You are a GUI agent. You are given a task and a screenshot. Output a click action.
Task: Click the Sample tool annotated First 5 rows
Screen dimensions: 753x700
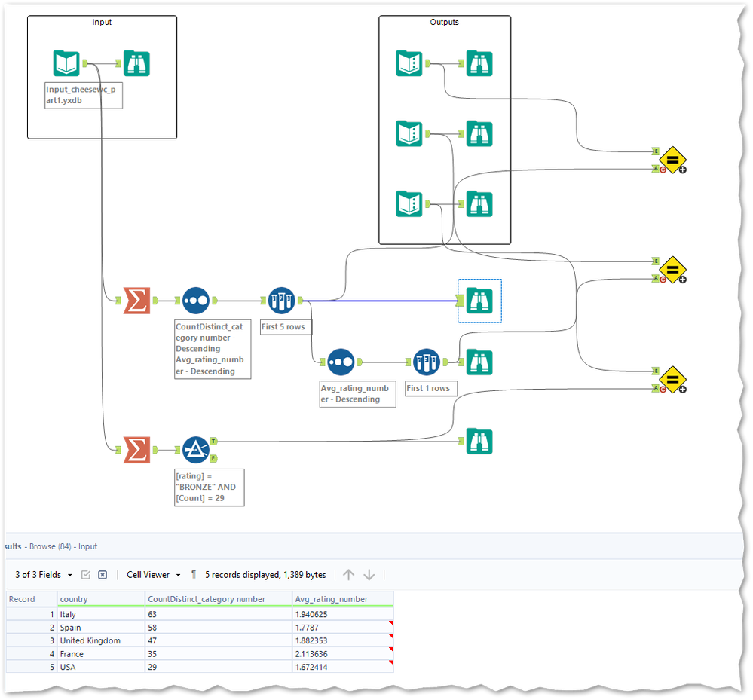pyautogui.click(x=281, y=300)
